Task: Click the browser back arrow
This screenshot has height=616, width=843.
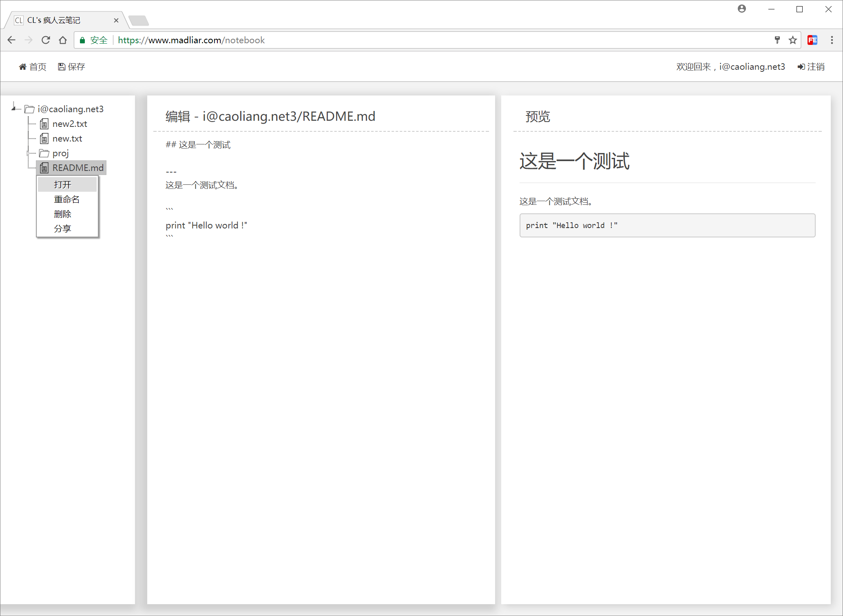Action: tap(11, 40)
